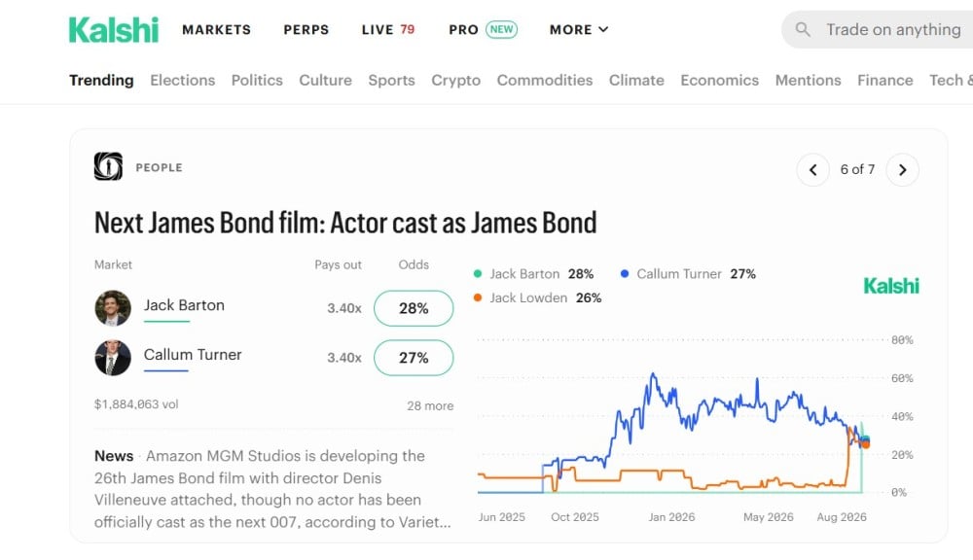
Task: Click the Kalshi logo in header
Action: (114, 30)
